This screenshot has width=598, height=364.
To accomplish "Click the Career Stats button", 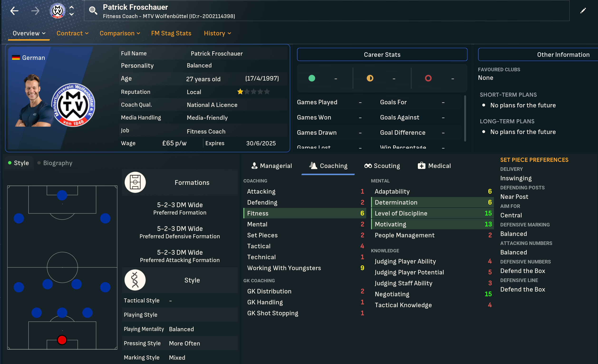I will point(382,55).
